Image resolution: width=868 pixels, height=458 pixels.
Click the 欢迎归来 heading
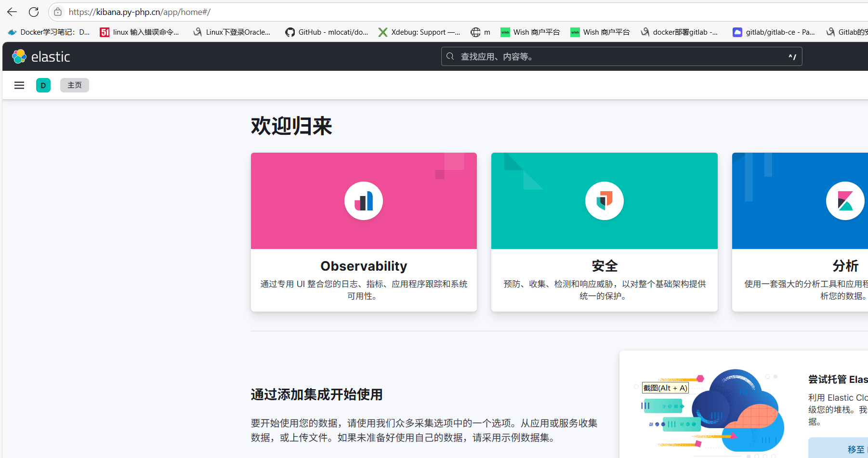click(291, 126)
